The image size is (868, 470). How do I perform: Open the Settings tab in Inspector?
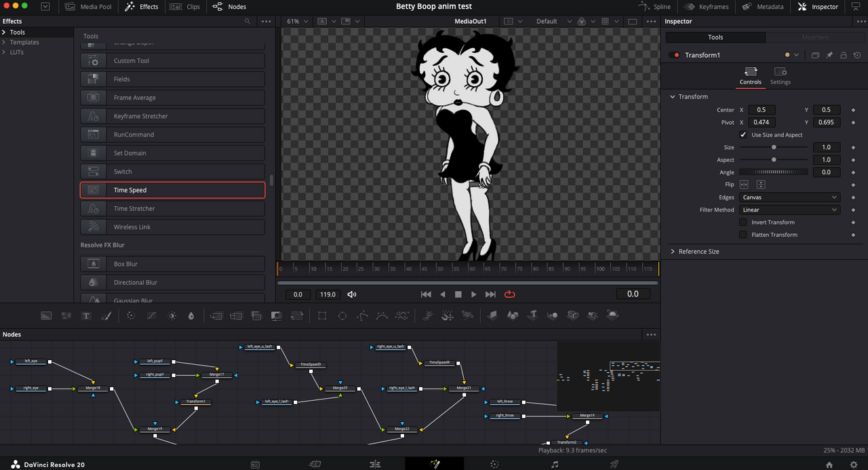click(780, 75)
